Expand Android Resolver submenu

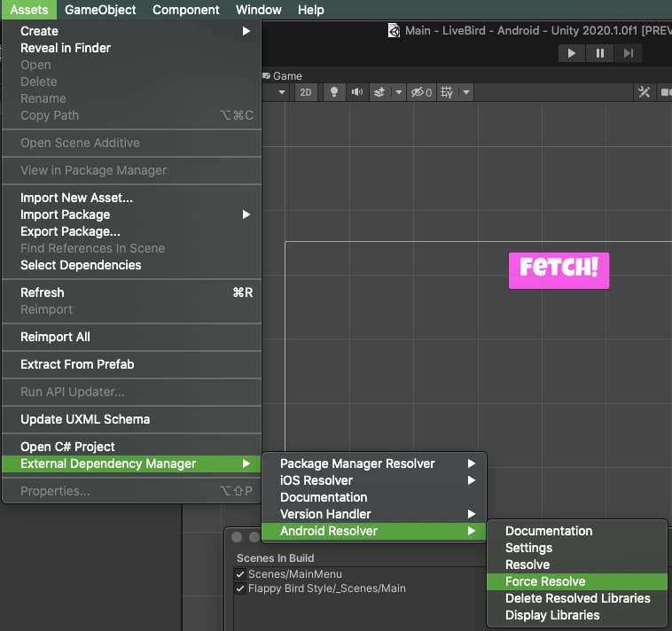pyautogui.click(x=374, y=531)
